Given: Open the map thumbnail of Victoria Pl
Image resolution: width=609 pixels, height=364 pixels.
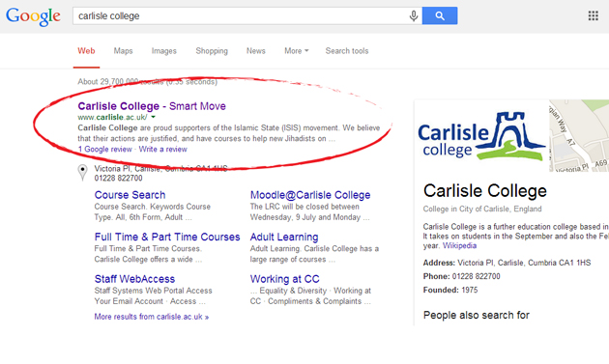Looking at the screenshot, I should pos(579,135).
